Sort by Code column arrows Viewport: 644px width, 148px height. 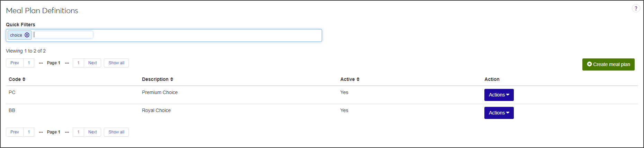[24, 79]
